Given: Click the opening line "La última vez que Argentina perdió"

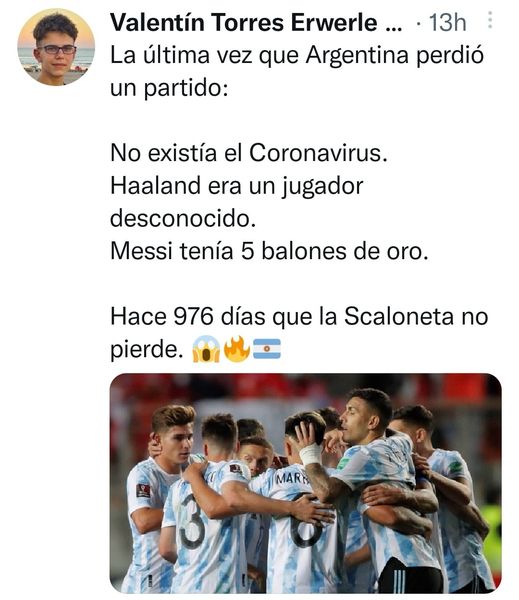Looking at the screenshot, I should tap(297, 55).
